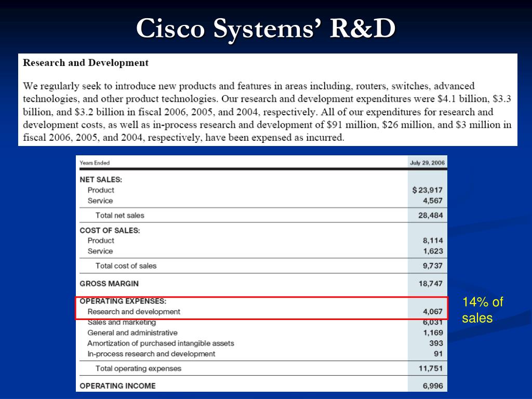Click the slide title "Cisco Systems' R&D"
Viewport: 532px width, 399px height.
(265, 29)
